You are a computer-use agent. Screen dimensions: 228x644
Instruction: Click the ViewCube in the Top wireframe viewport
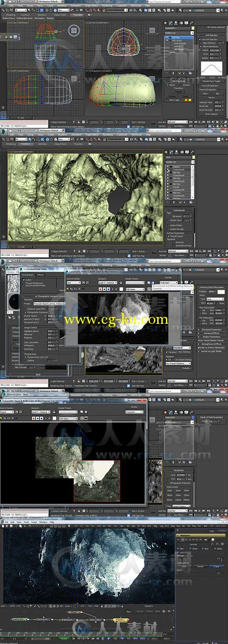[x=74, y=30]
